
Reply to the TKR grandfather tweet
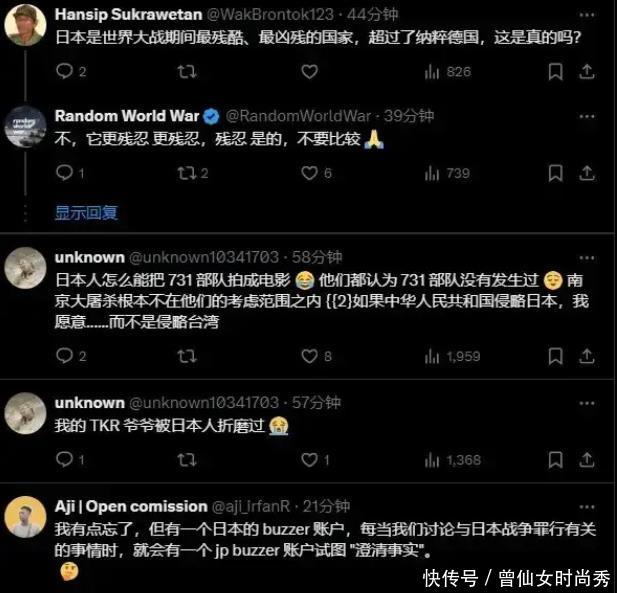(x=70, y=459)
